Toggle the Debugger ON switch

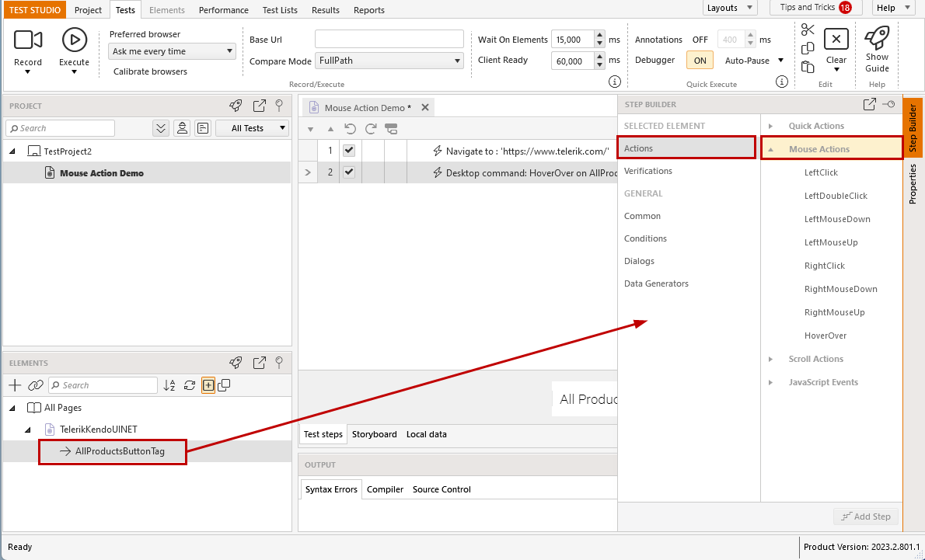(x=700, y=60)
